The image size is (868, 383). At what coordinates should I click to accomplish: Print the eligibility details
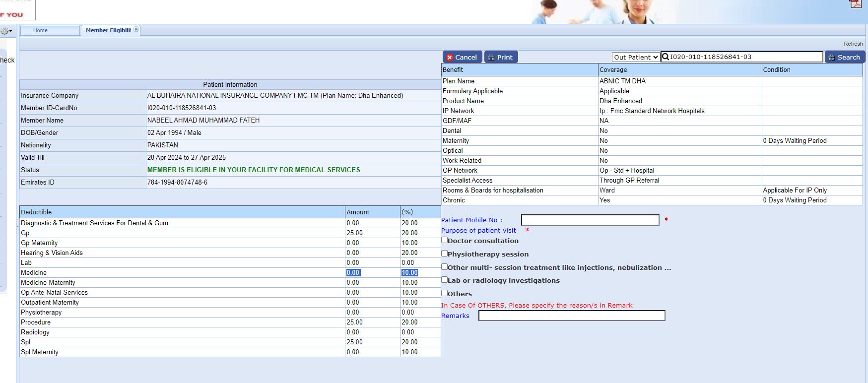[501, 57]
